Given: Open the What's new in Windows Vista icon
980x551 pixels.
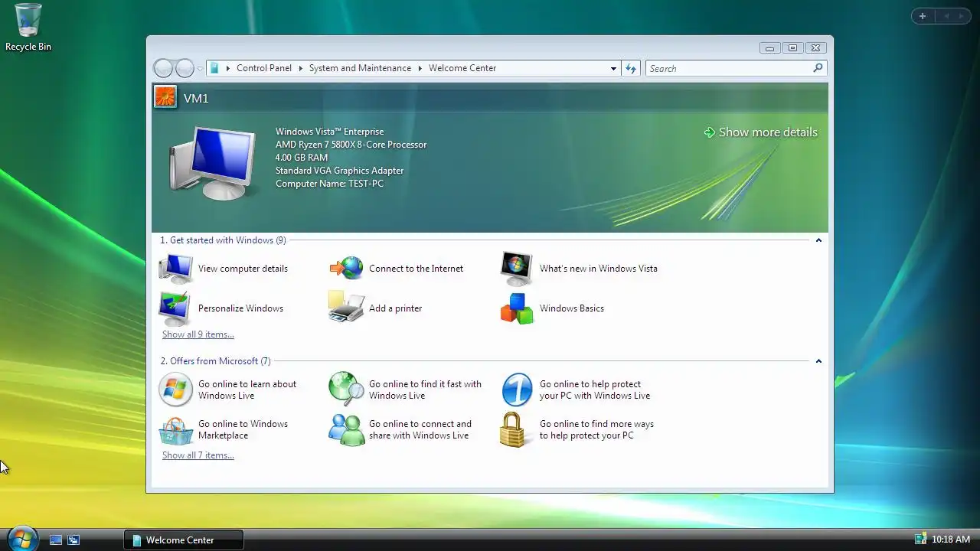Looking at the screenshot, I should click(x=517, y=269).
